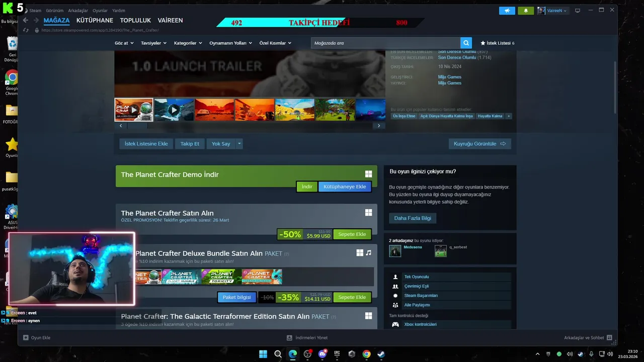The height and width of the screenshot is (362, 644).
Task: Expand the Oynamanın Yolları dropdown
Action: (x=231, y=43)
